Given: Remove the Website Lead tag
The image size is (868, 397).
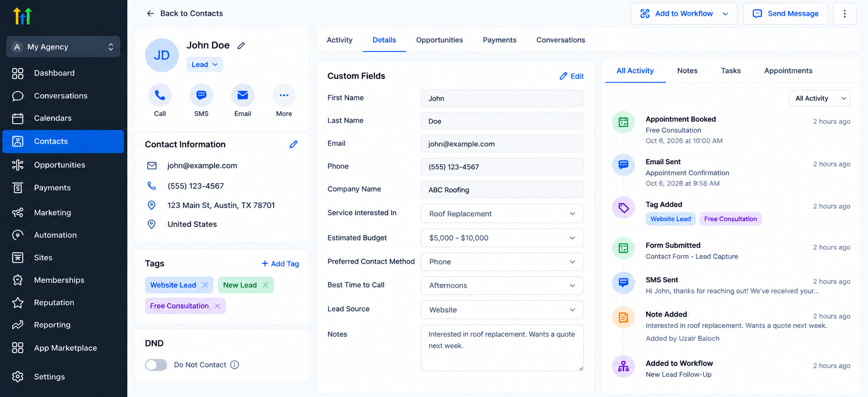Looking at the screenshot, I should click(205, 285).
